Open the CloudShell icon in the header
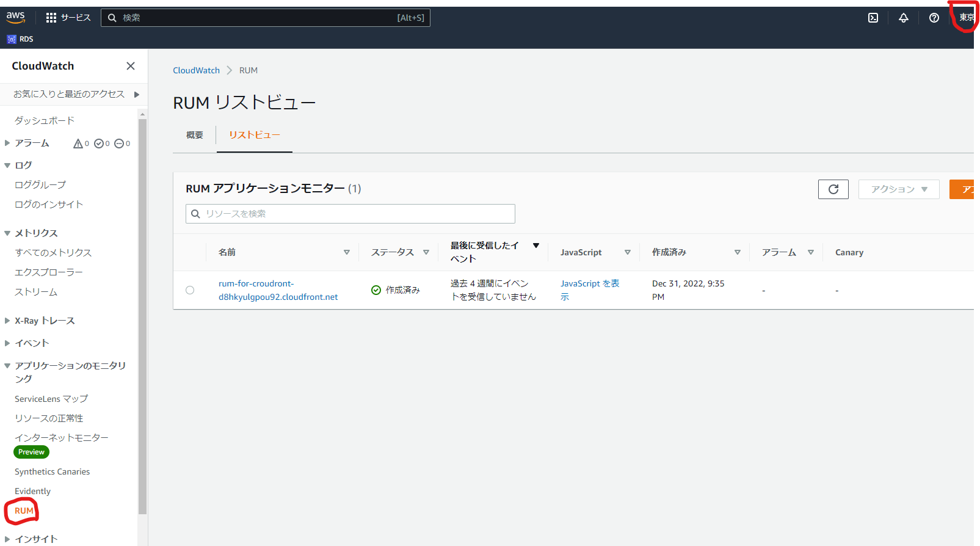This screenshot has width=980, height=546. pyautogui.click(x=873, y=18)
